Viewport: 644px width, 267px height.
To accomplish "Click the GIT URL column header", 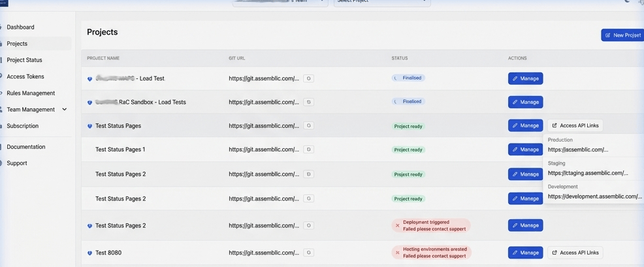I will pyautogui.click(x=237, y=58).
